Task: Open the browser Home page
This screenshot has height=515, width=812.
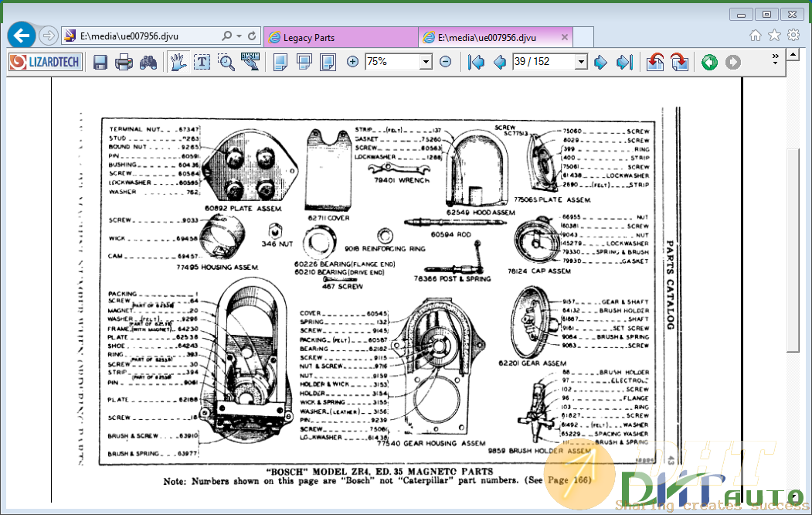Action: [755, 36]
